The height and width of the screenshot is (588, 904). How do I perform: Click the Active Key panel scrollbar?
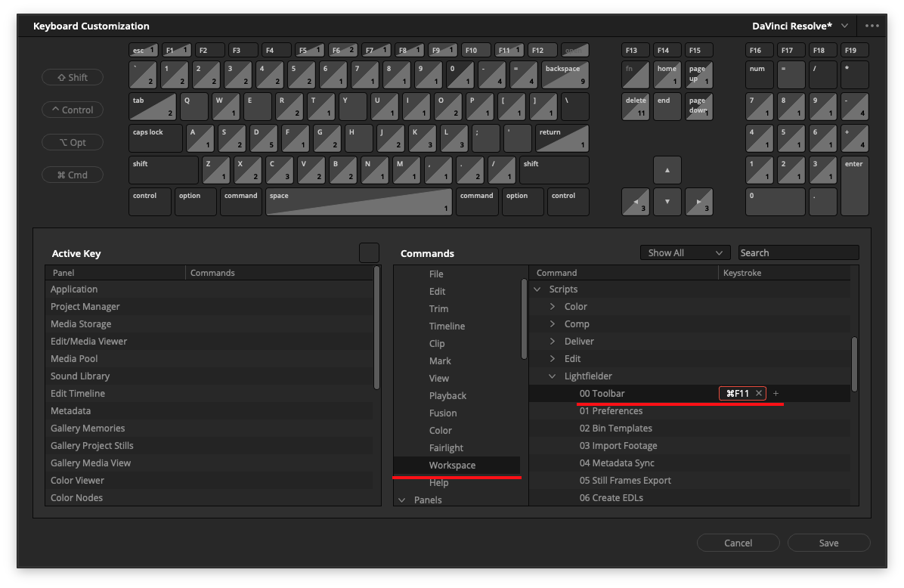pos(377,327)
